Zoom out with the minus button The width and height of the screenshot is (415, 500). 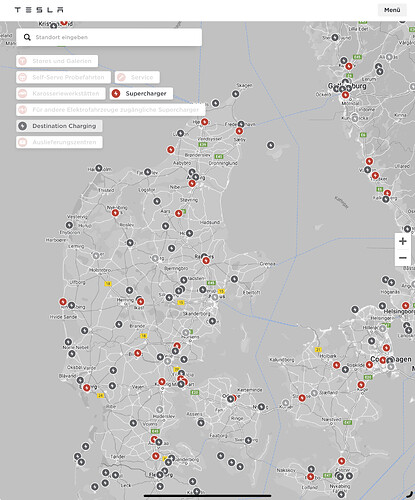click(403, 258)
